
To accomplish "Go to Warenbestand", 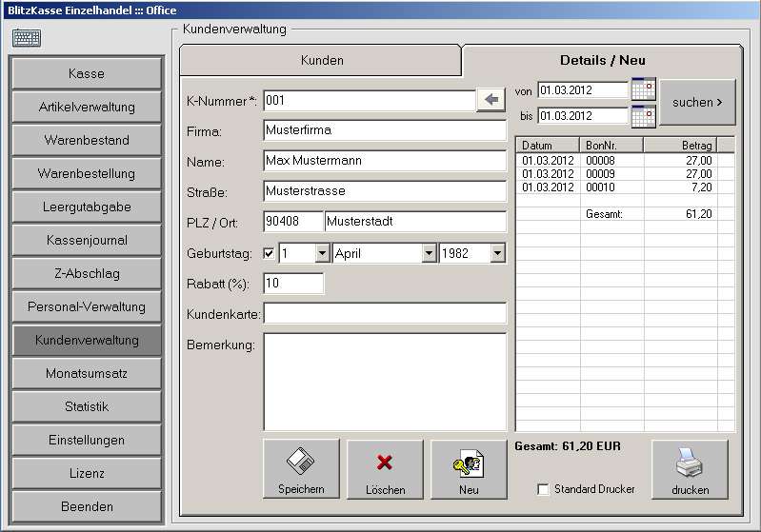I will point(87,140).
